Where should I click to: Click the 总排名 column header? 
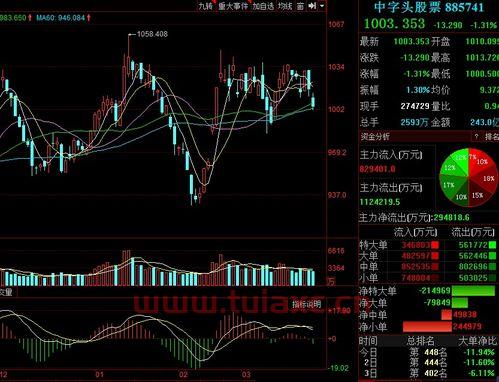(x=420, y=341)
